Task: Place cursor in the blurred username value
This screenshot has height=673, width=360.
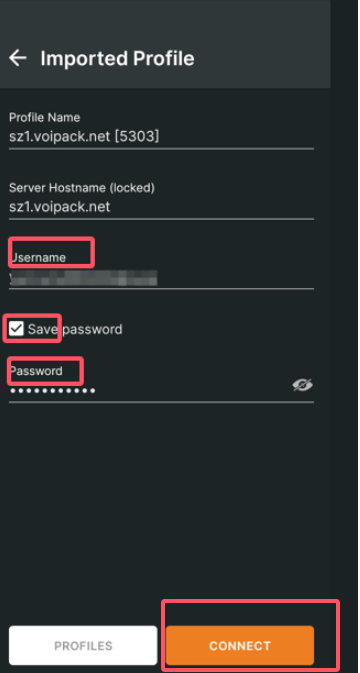Action: point(83,278)
